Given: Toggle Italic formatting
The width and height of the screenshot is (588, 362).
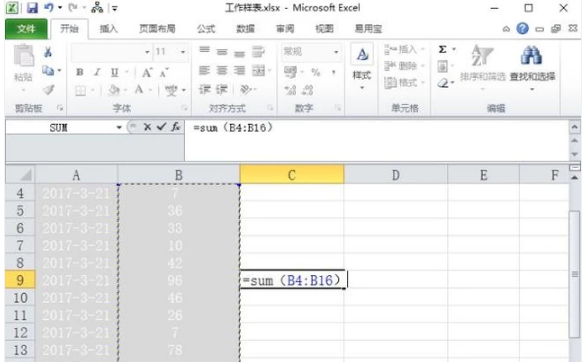Looking at the screenshot, I should 97,72.
